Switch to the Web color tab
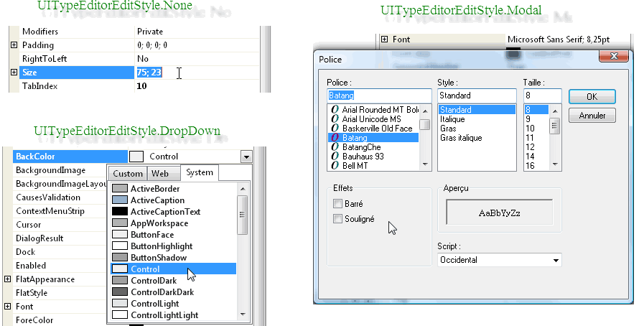 (x=160, y=174)
